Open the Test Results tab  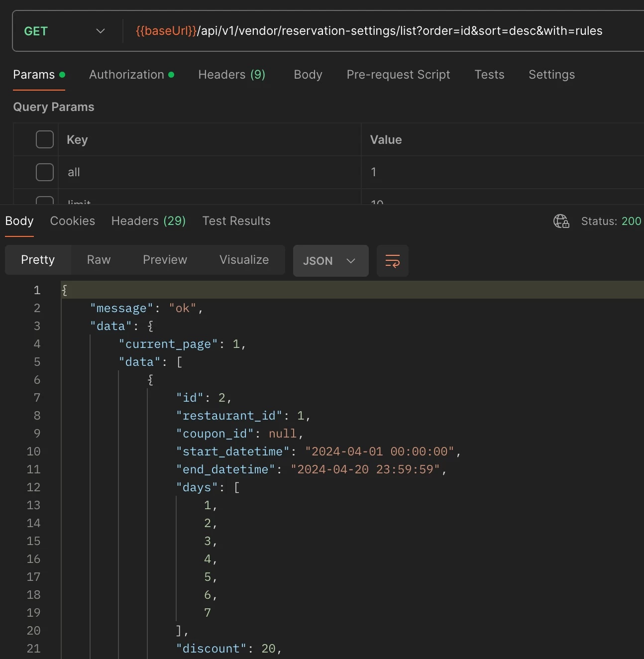236,221
